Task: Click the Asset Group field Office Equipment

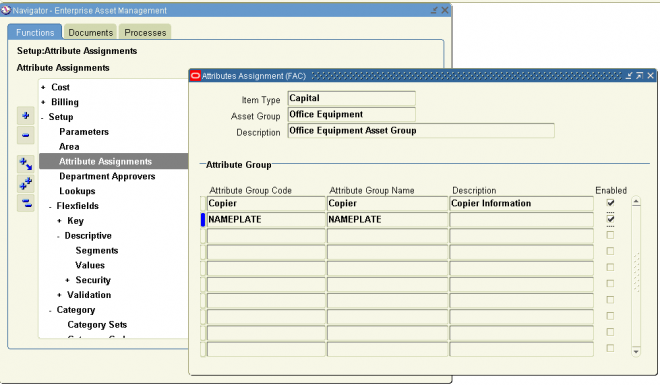Action: pos(351,114)
